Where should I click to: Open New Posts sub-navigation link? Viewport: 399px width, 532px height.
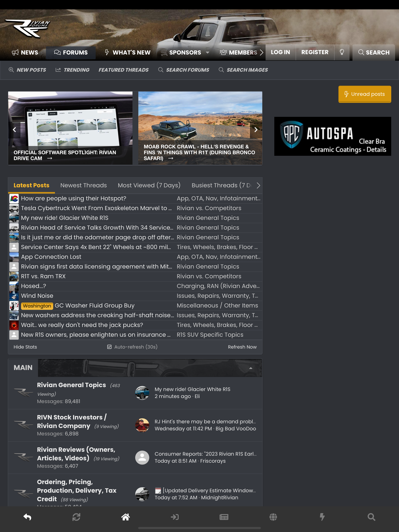pyautogui.click(x=27, y=70)
